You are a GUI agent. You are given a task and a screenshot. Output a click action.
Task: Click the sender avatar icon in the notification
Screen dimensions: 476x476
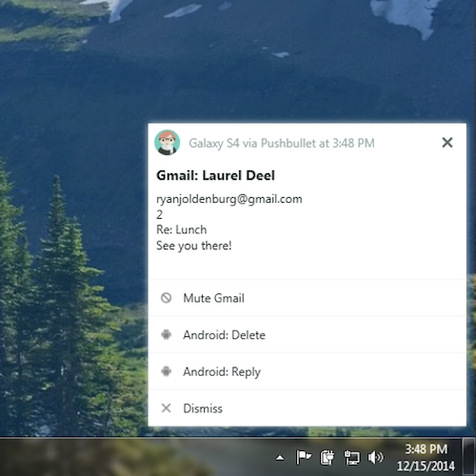(x=168, y=143)
